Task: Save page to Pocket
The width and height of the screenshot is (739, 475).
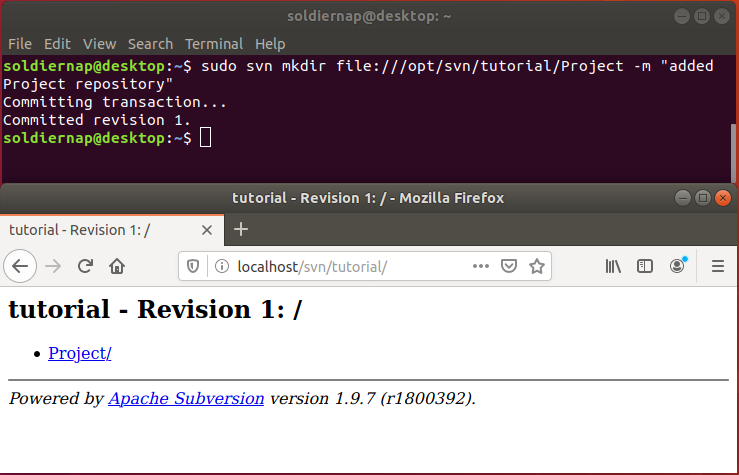Action: click(x=509, y=266)
